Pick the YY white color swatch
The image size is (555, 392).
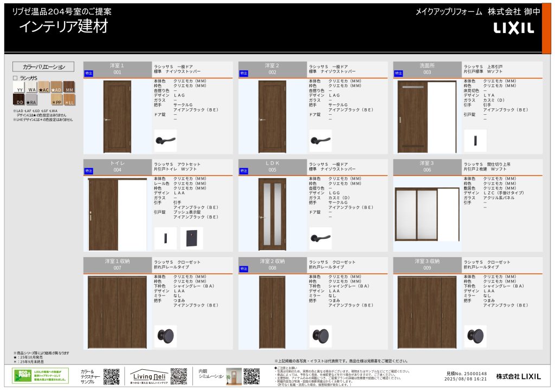pyautogui.click(x=18, y=87)
